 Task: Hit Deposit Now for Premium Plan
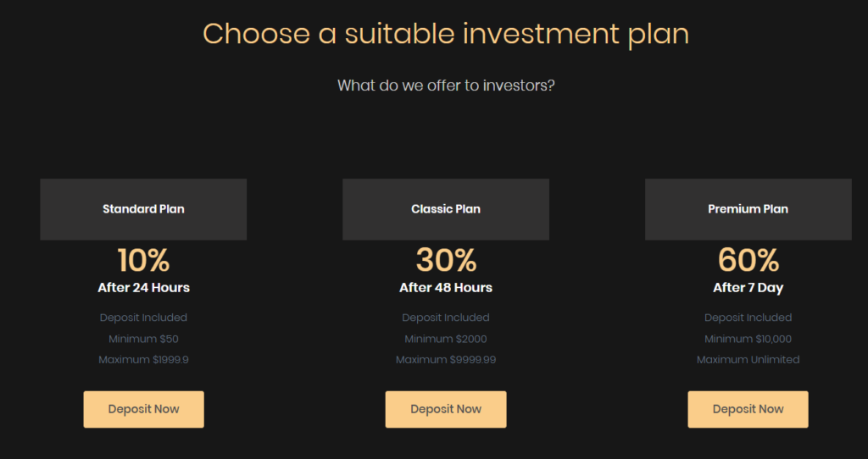tap(748, 409)
